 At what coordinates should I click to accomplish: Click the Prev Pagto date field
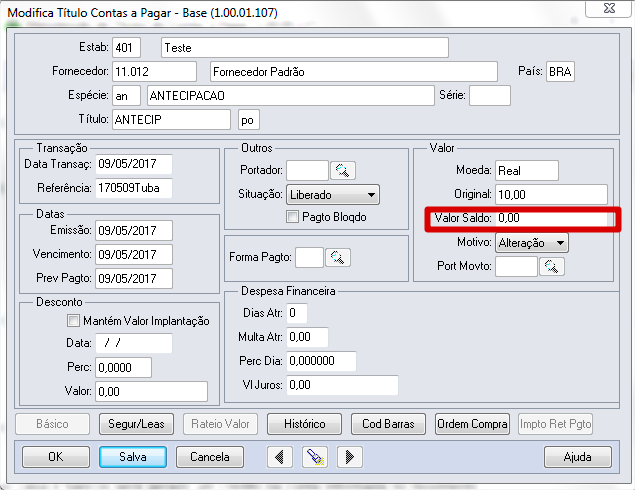click(134, 278)
